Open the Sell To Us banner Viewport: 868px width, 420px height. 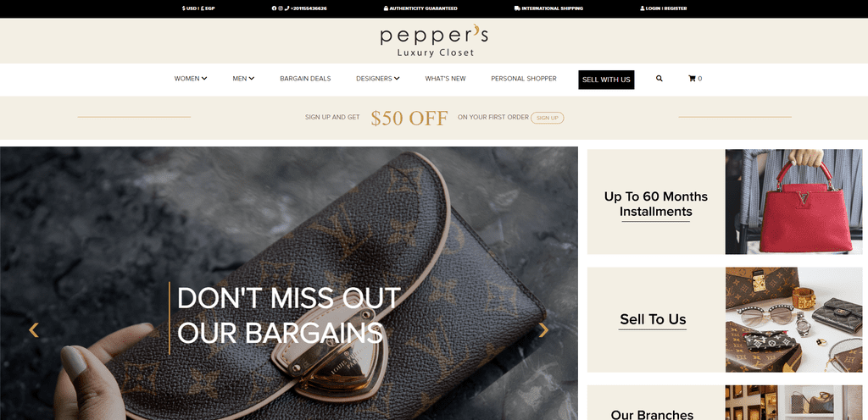(x=725, y=319)
